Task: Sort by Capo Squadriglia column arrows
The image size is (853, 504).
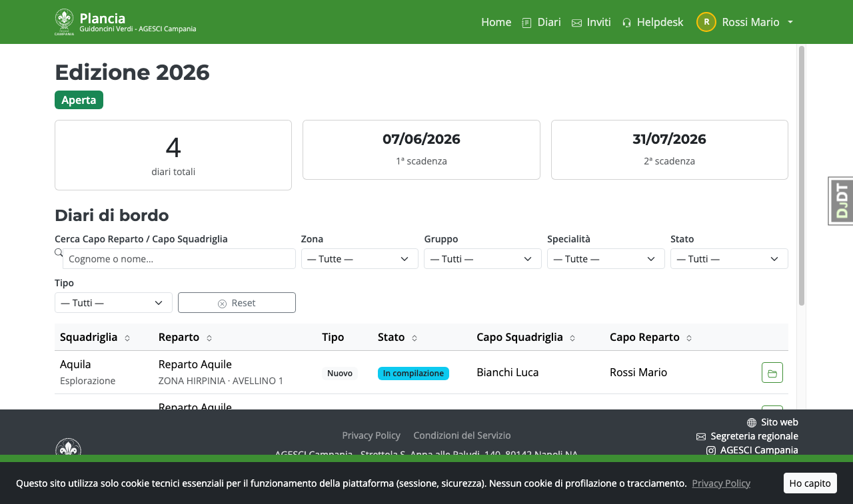Action: pos(572,338)
